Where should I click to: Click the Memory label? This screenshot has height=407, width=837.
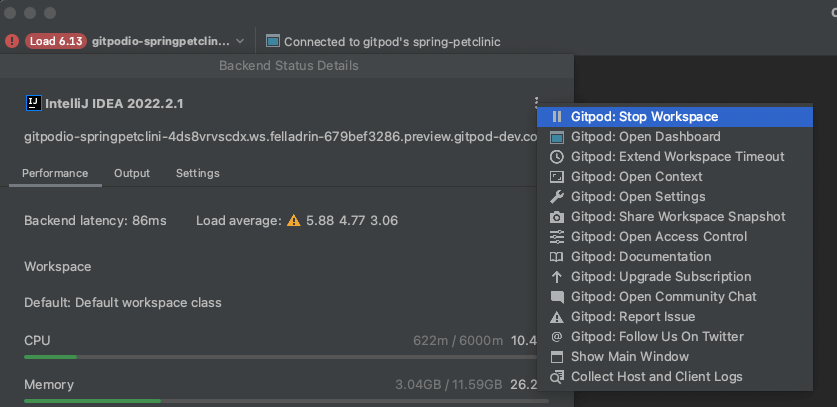click(49, 385)
